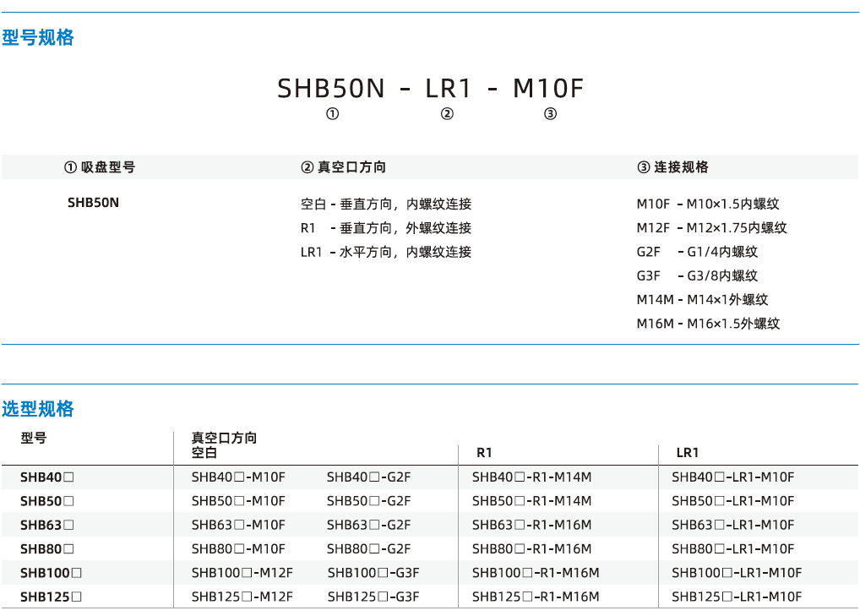Click the 真空口方向 table header

point(225,439)
